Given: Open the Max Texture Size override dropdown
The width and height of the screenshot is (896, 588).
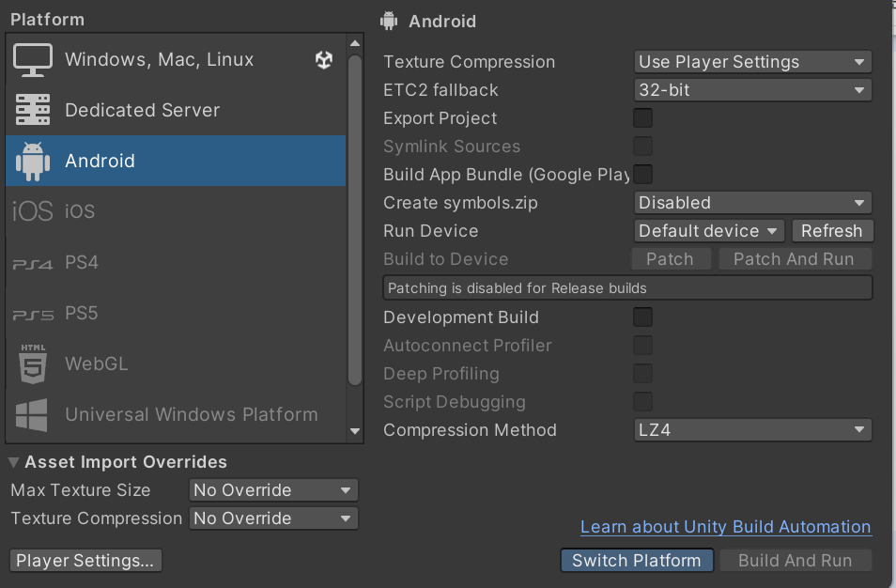Looking at the screenshot, I should [x=273, y=489].
